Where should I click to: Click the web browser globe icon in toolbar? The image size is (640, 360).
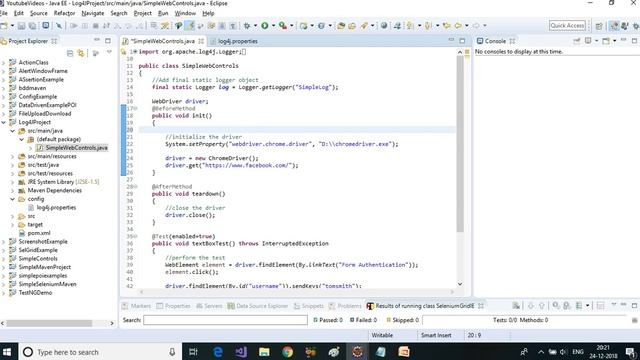[384, 26]
